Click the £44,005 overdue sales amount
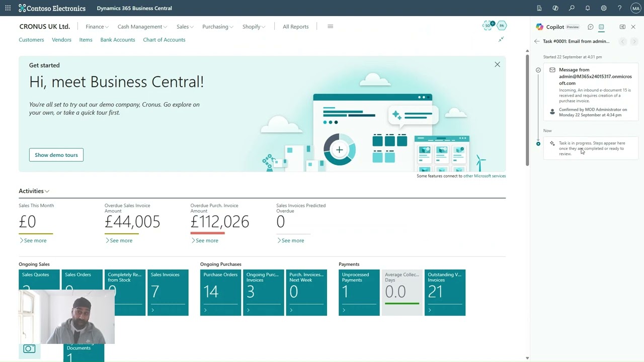 (x=132, y=222)
